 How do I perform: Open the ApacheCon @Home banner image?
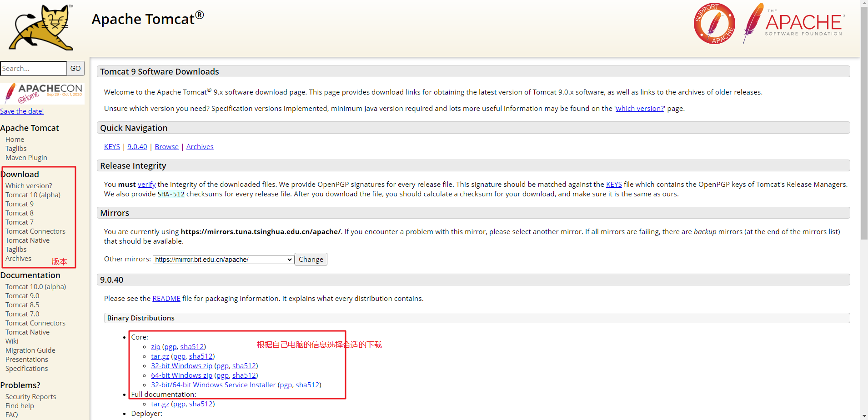(42, 94)
